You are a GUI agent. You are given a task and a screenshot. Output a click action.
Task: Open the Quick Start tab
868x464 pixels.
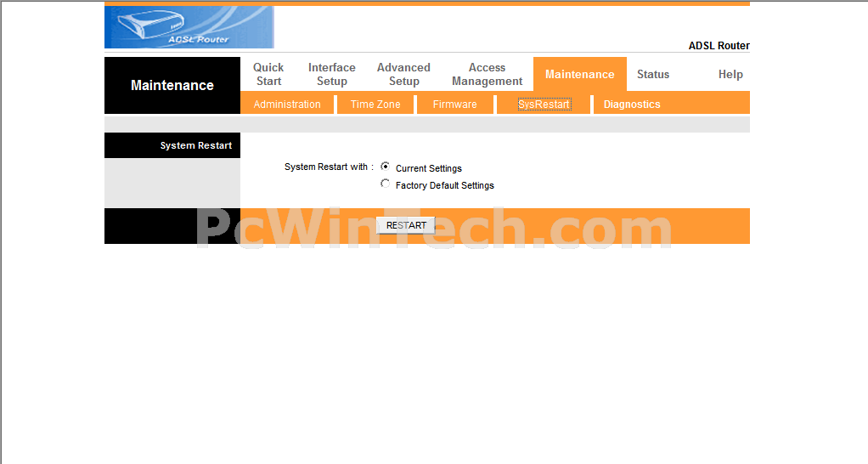click(x=268, y=74)
